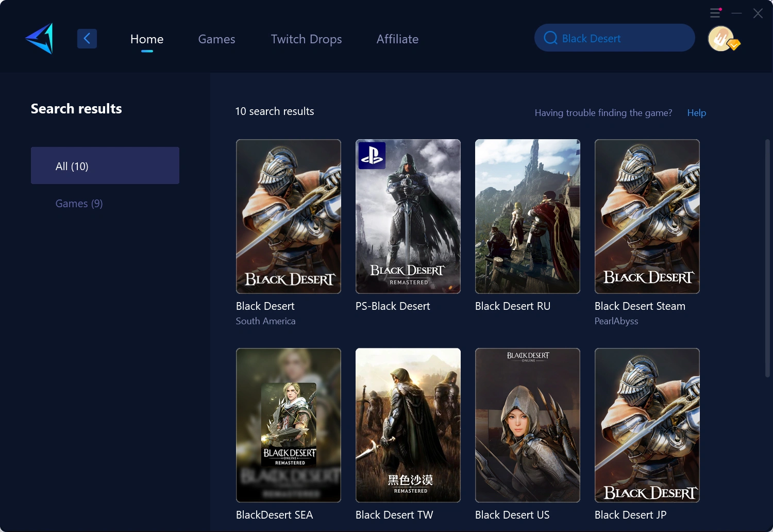Click the PearlAbyss publisher label
This screenshot has width=773, height=532.
coord(616,321)
